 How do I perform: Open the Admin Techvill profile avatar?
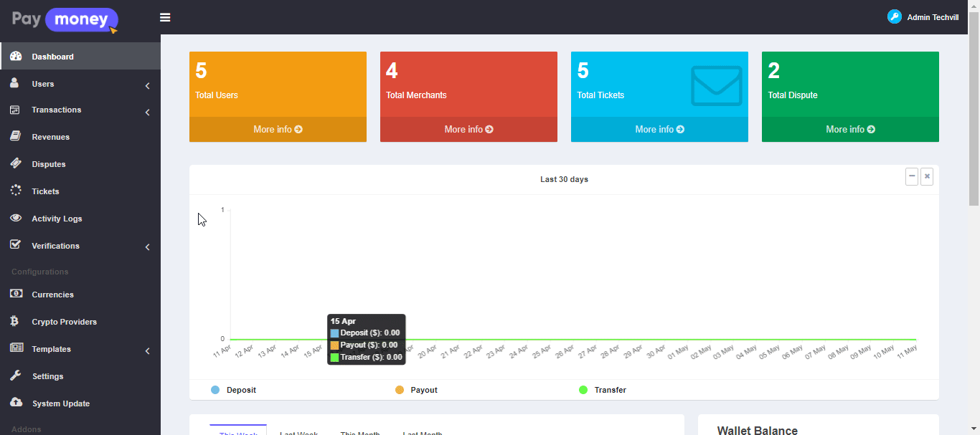pyautogui.click(x=894, y=17)
